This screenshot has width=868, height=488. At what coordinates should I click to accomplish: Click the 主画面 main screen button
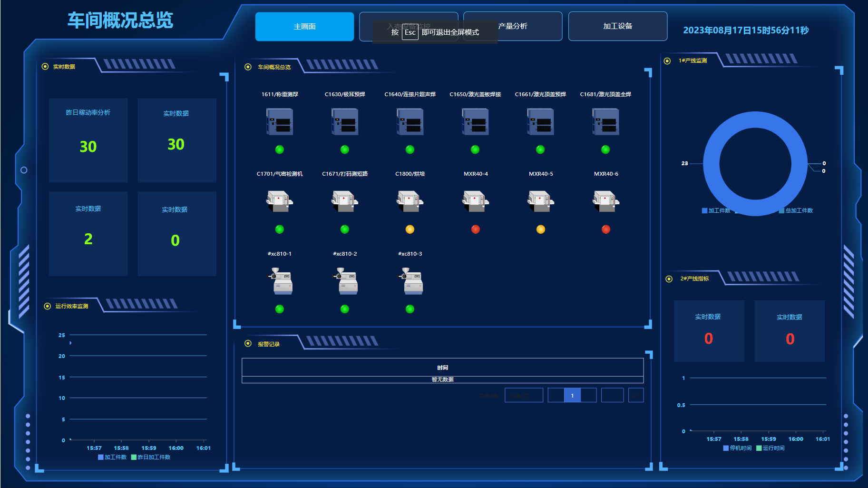click(x=304, y=27)
